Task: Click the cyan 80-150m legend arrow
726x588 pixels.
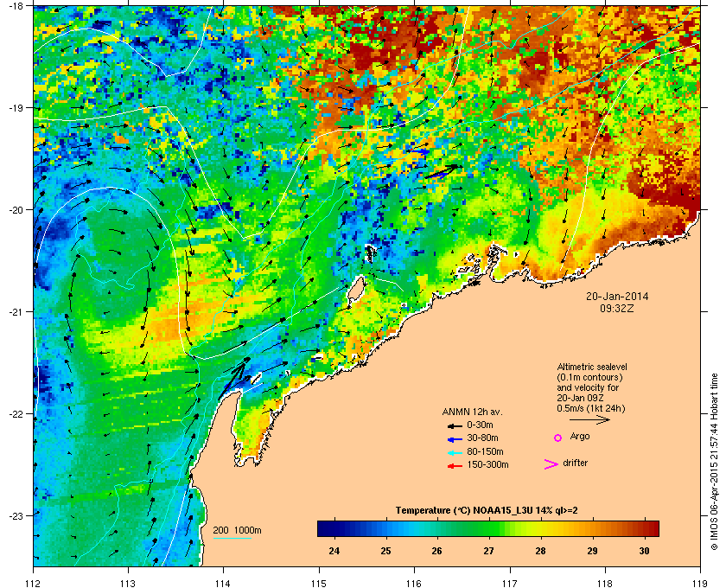Action: click(455, 453)
